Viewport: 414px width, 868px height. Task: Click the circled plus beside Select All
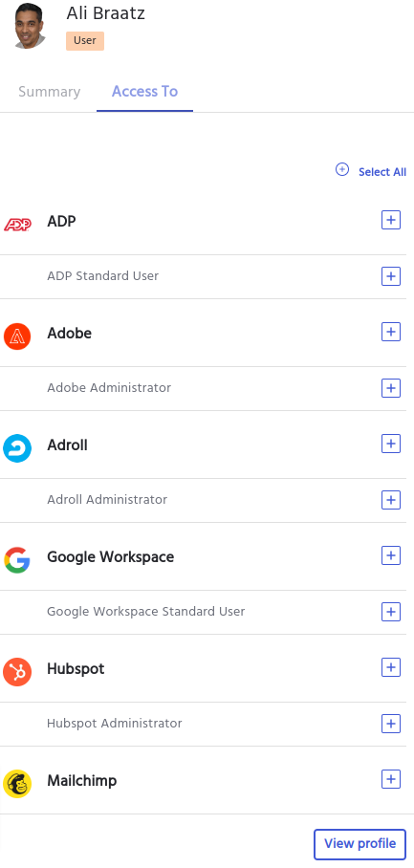pos(342,170)
